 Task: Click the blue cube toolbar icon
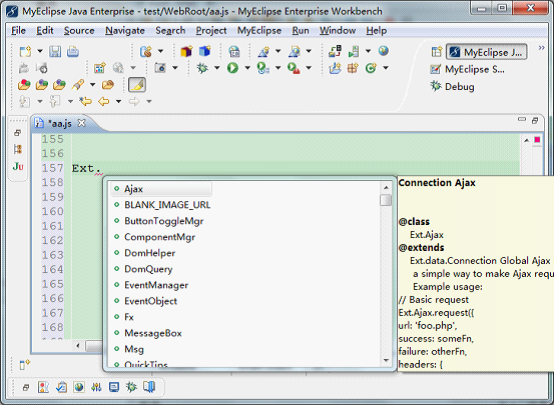(205, 52)
